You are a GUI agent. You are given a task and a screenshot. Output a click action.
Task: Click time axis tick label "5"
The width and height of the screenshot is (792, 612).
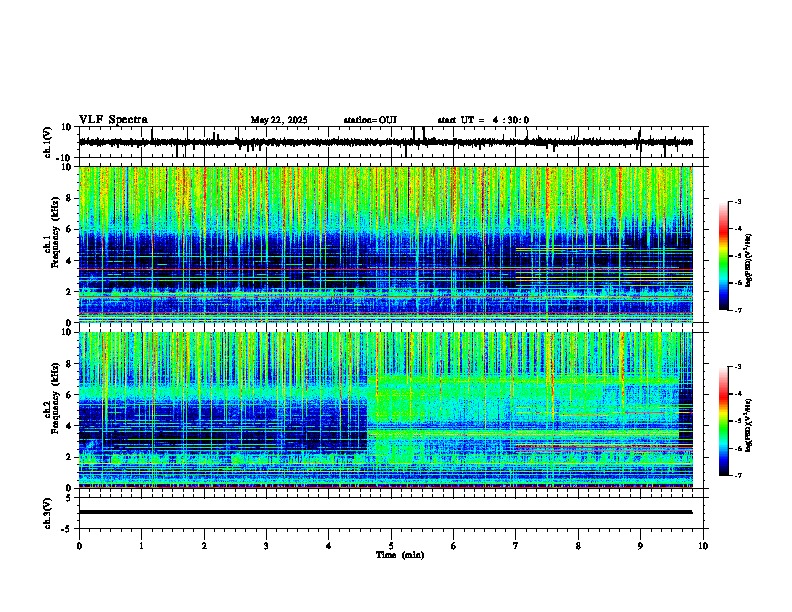[391, 546]
